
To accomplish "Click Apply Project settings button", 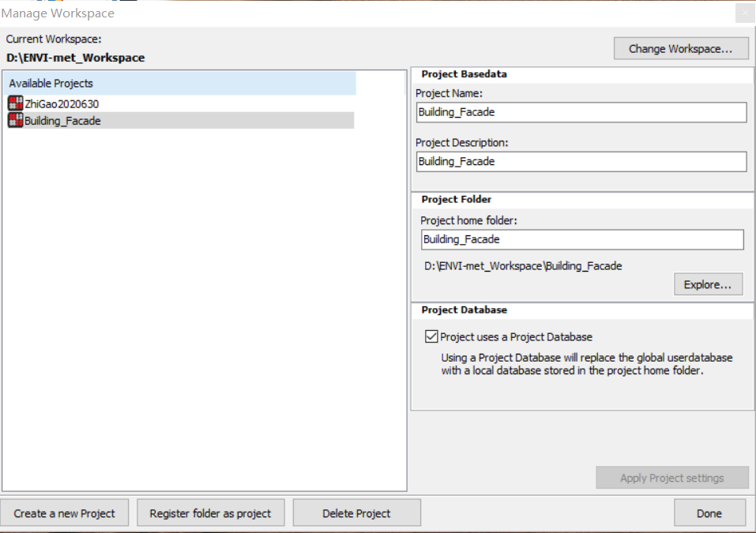I will [672, 478].
